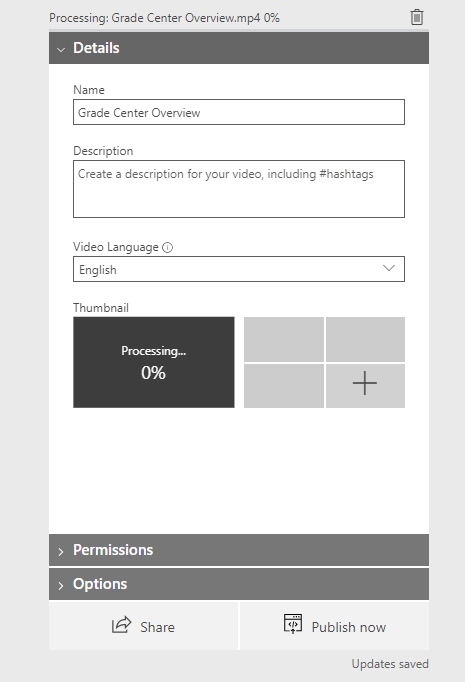Viewport: 465px width, 682px height.
Task: Delete the upload with the trash icon
Action: (x=416, y=17)
